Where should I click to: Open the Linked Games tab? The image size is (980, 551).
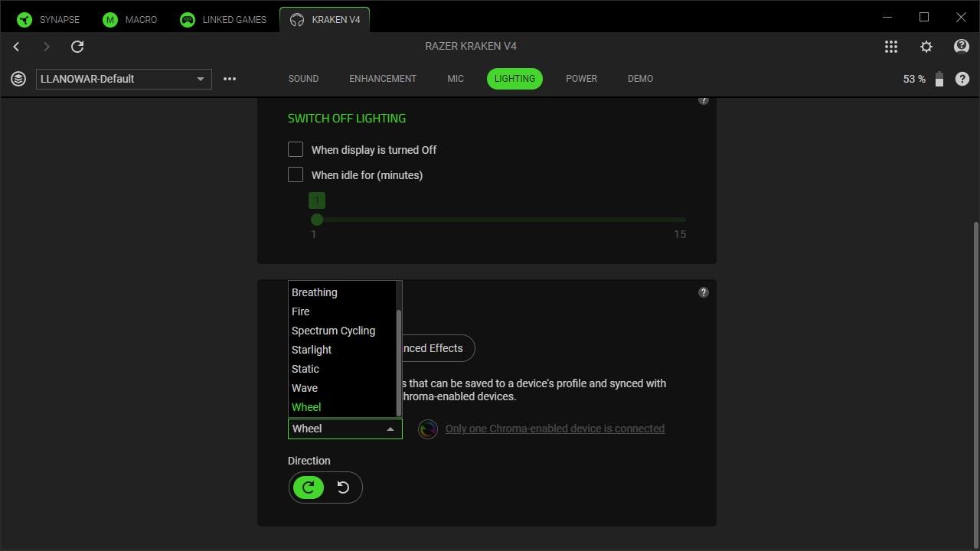tap(224, 19)
